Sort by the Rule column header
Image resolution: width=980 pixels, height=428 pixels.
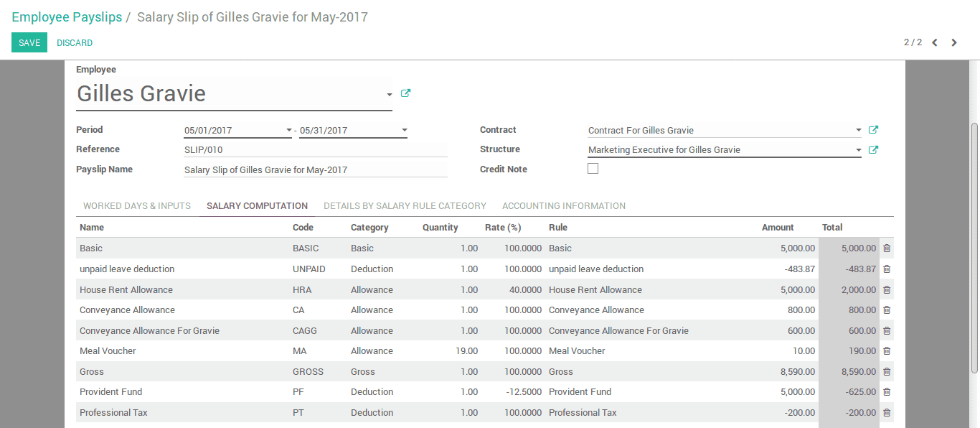(558, 228)
